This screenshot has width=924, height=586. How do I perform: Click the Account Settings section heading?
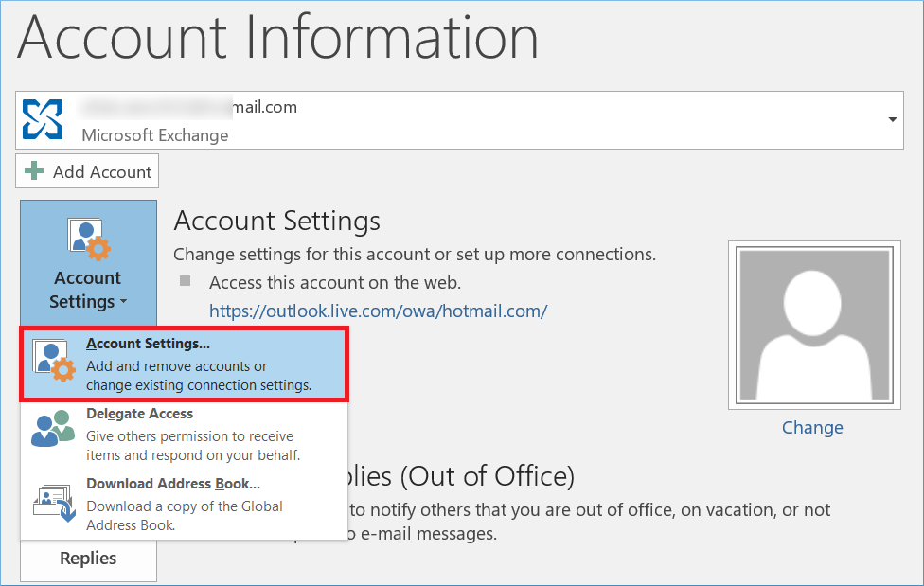tap(276, 222)
